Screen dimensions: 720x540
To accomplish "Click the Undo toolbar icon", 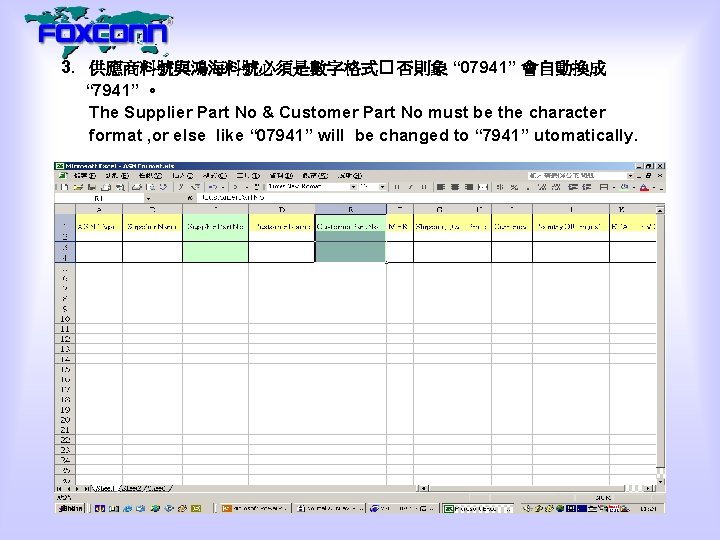I will tap(213, 187).
